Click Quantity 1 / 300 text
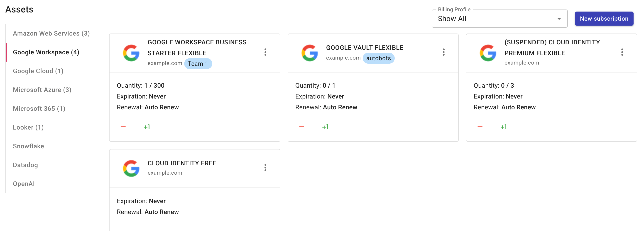This screenshot has width=644, height=231. coord(140,86)
